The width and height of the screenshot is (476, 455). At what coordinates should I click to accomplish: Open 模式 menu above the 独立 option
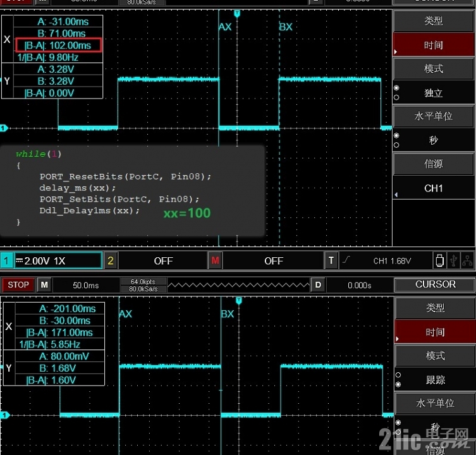point(433,68)
